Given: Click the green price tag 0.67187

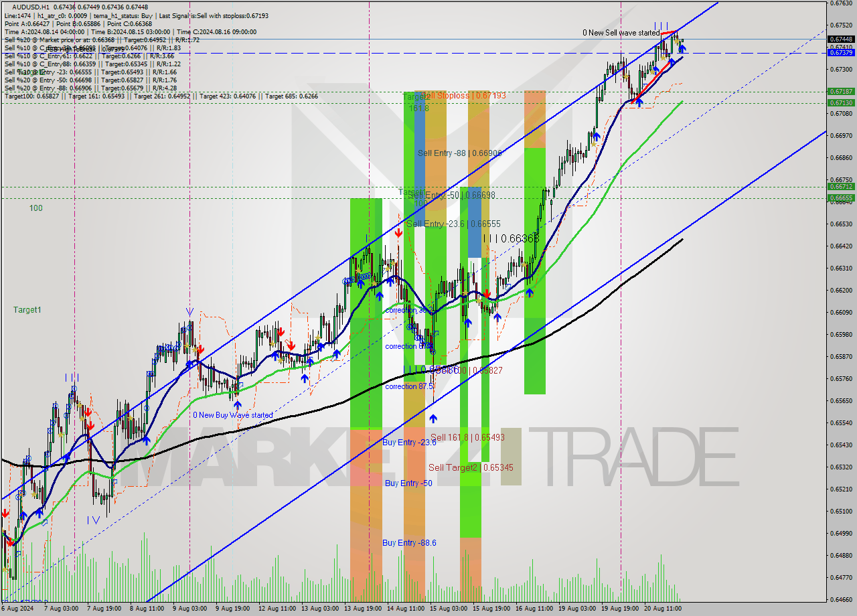Looking at the screenshot, I should click(x=841, y=91).
